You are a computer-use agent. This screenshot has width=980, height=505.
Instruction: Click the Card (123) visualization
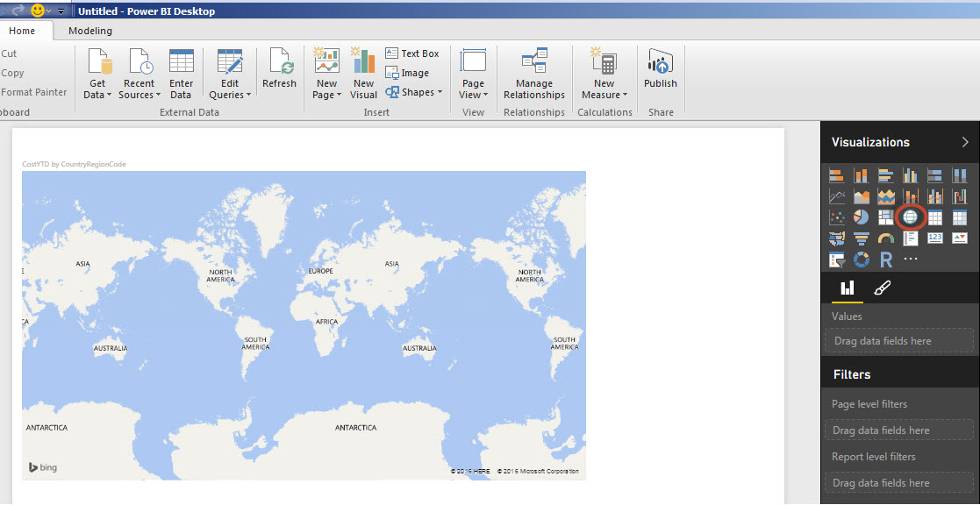(935, 238)
